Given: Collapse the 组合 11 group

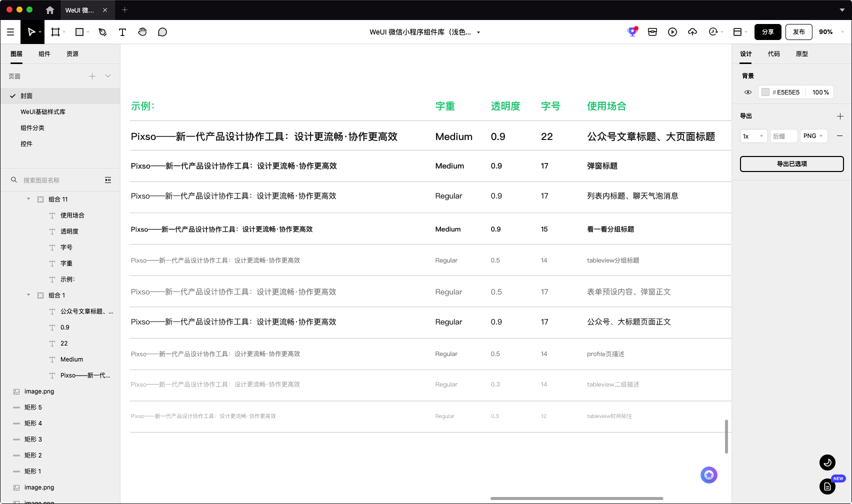Looking at the screenshot, I should pos(28,199).
